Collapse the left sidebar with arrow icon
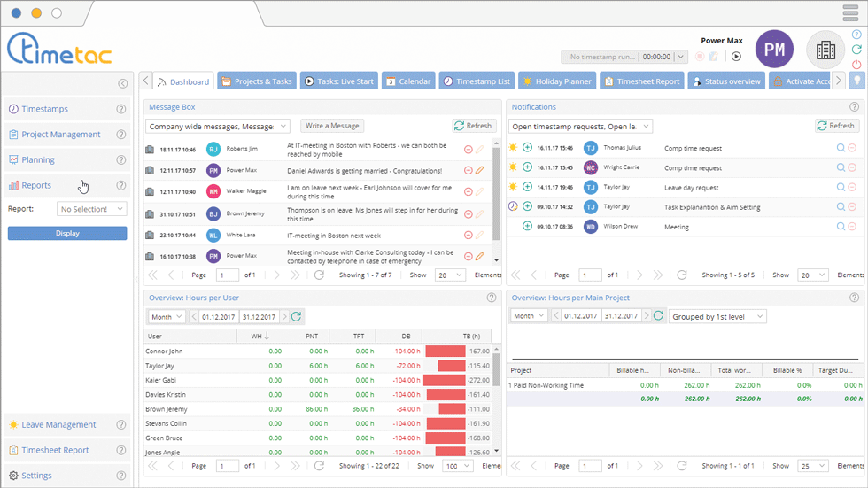The image size is (868, 488). coord(123,84)
